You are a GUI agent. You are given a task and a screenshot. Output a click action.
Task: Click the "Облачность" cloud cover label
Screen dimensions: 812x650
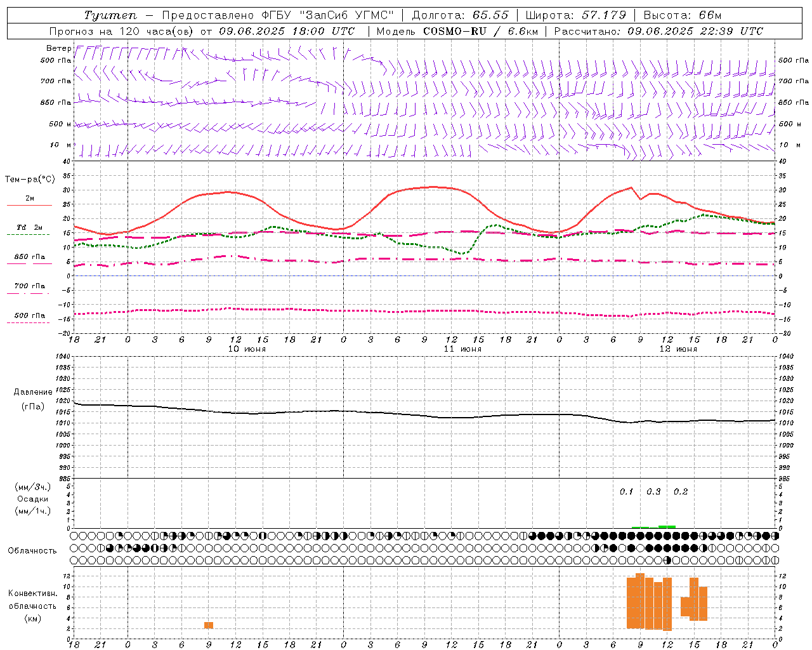point(32,550)
